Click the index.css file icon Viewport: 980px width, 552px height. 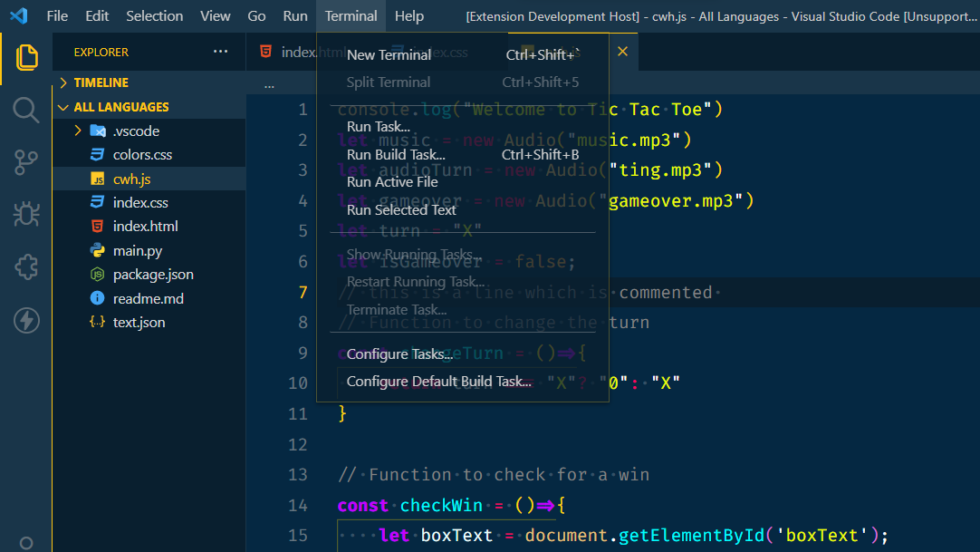point(98,202)
